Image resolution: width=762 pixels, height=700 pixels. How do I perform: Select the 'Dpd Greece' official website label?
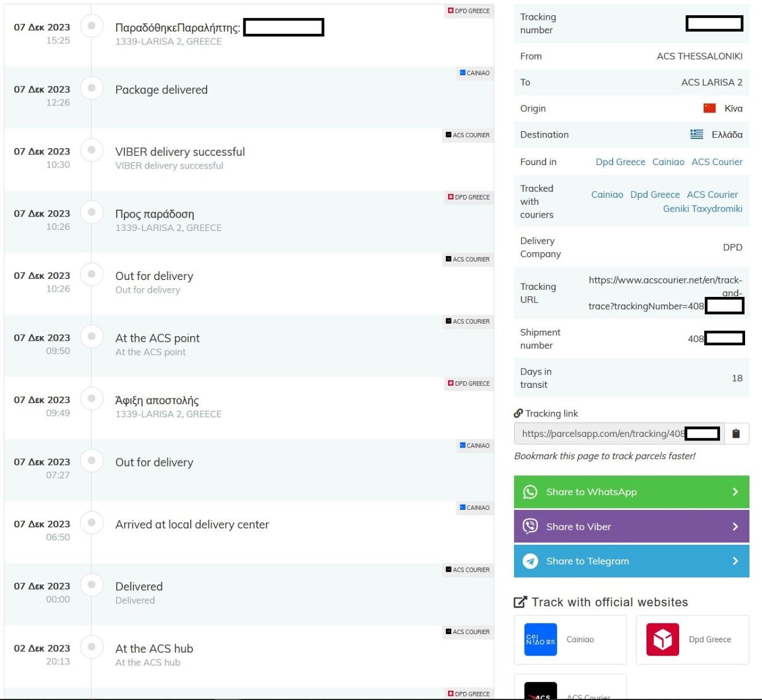(709, 639)
